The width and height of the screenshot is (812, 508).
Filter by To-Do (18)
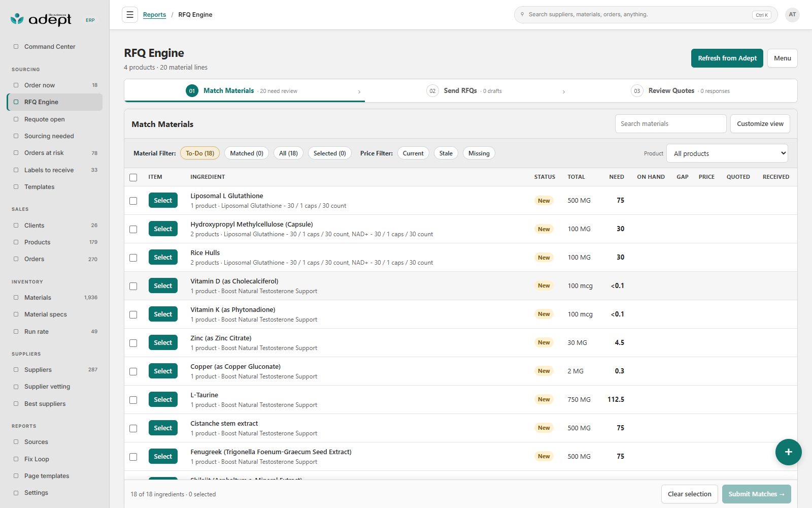coord(200,153)
